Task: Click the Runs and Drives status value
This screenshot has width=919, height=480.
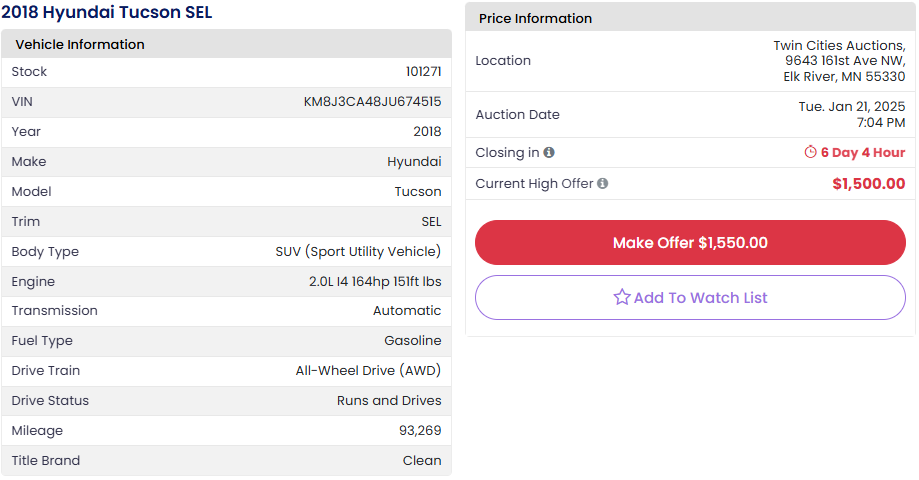Action: 388,401
